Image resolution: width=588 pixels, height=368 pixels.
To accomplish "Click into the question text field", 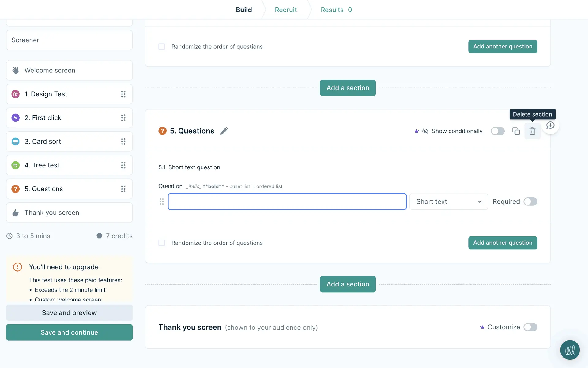I will (x=287, y=201).
